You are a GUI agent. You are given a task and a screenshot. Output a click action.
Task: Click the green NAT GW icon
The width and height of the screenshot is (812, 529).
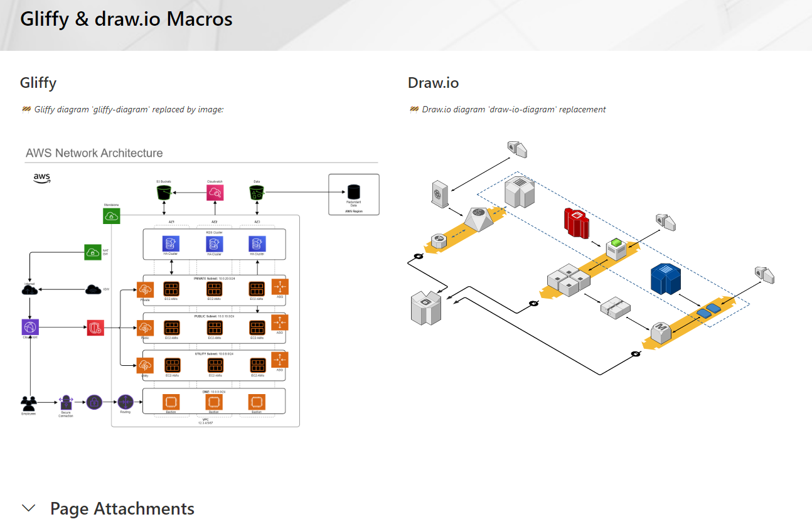pyautogui.click(x=93, y=252)
